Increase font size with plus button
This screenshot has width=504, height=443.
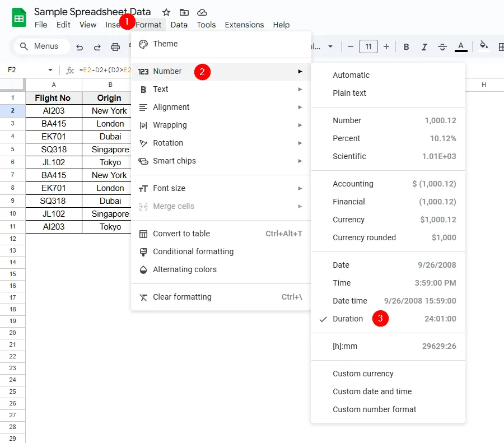386,46
